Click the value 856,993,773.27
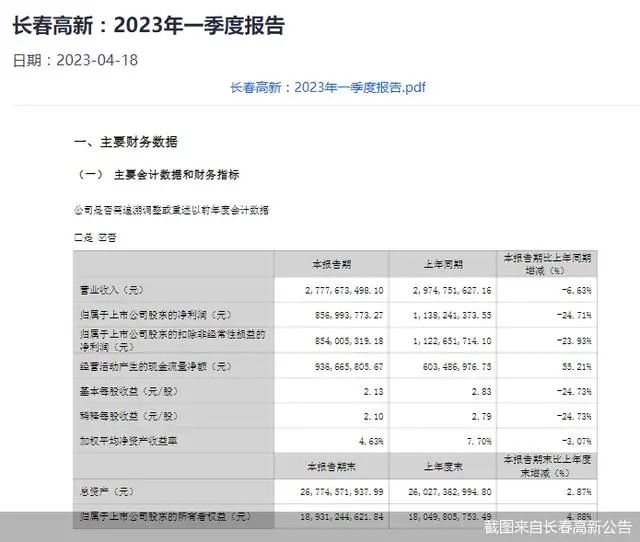 349,315
